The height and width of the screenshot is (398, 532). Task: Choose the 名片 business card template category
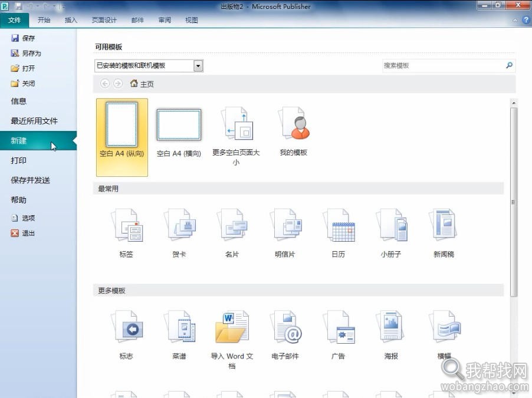click(x=232, y=225)
